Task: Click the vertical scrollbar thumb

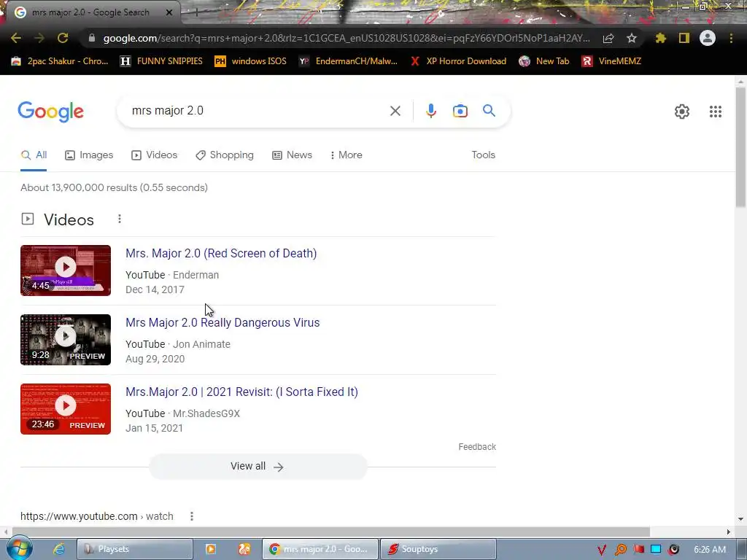Action: pyautogui.click(x=740, y=147)
